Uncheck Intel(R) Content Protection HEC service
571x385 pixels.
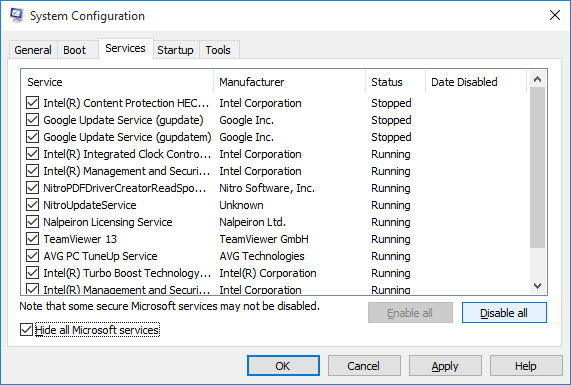click(32, 103)
